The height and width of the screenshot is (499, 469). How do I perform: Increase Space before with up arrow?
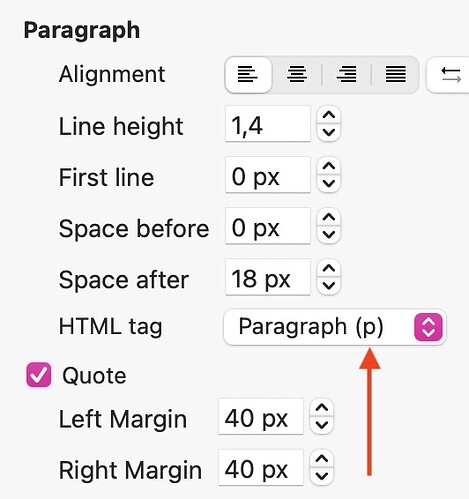tap(329, 218)
